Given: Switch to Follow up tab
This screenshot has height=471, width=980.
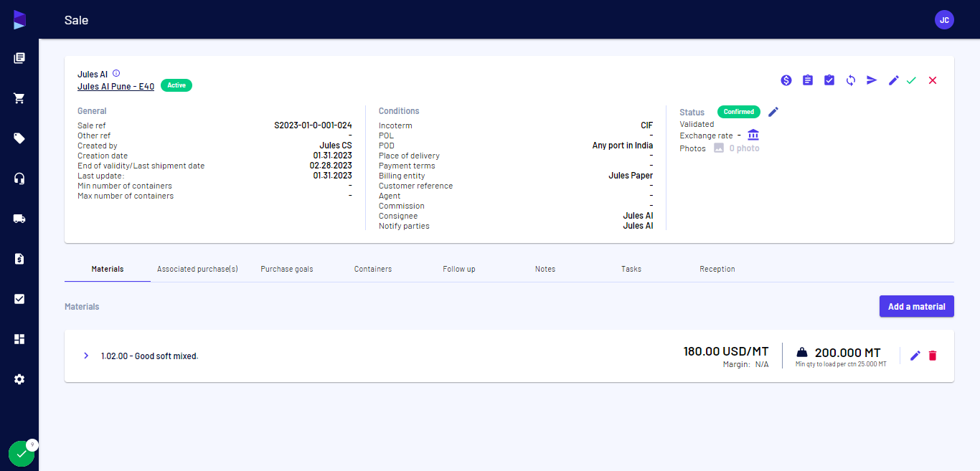Looking at the screenshot, I should [x=459, y=269].
